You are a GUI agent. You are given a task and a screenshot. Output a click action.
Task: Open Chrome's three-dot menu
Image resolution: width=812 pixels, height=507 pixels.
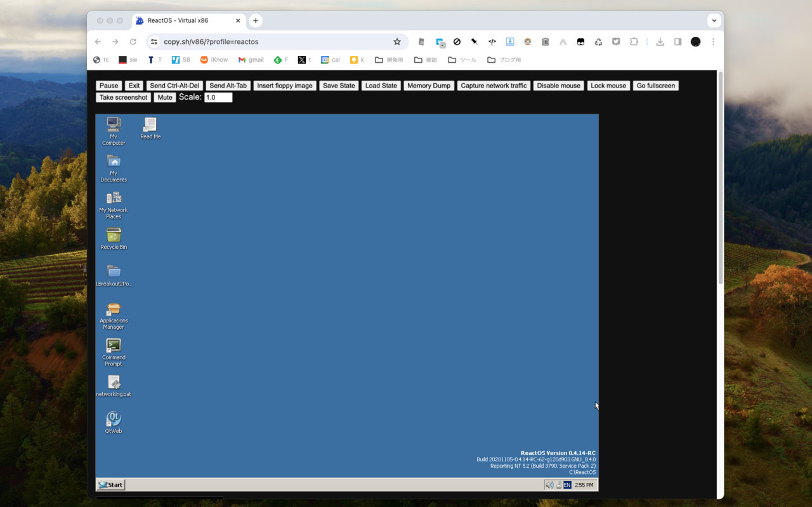713,41
